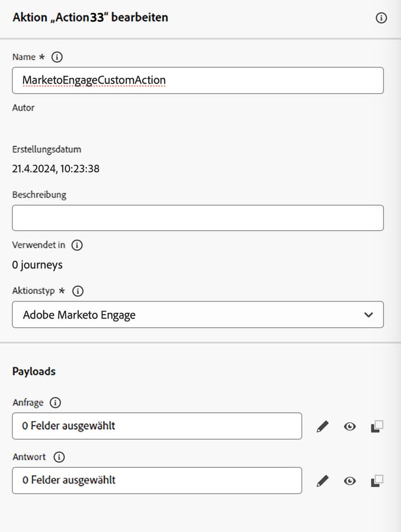Click the info icon next to Verwendet in
Viewport: 401px width, 532px height.
(x=77, y=245)
